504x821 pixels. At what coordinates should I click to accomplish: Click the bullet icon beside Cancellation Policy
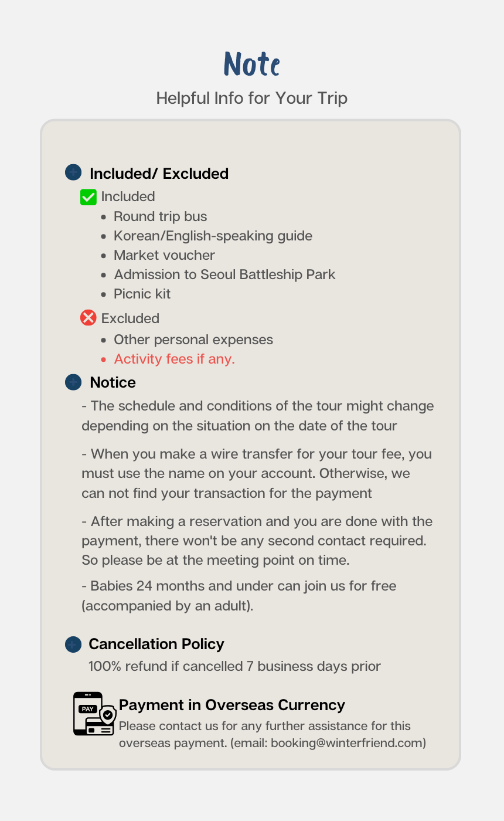(73, 644)
